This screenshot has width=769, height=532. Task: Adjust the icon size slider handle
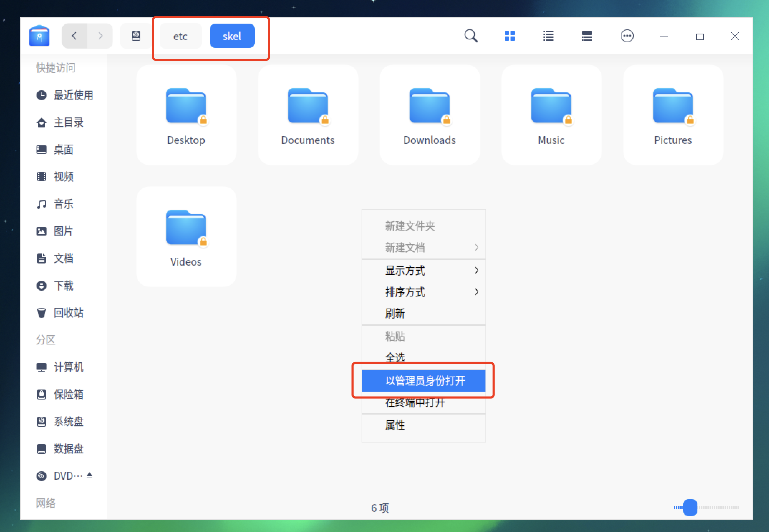tap(690, 507)
